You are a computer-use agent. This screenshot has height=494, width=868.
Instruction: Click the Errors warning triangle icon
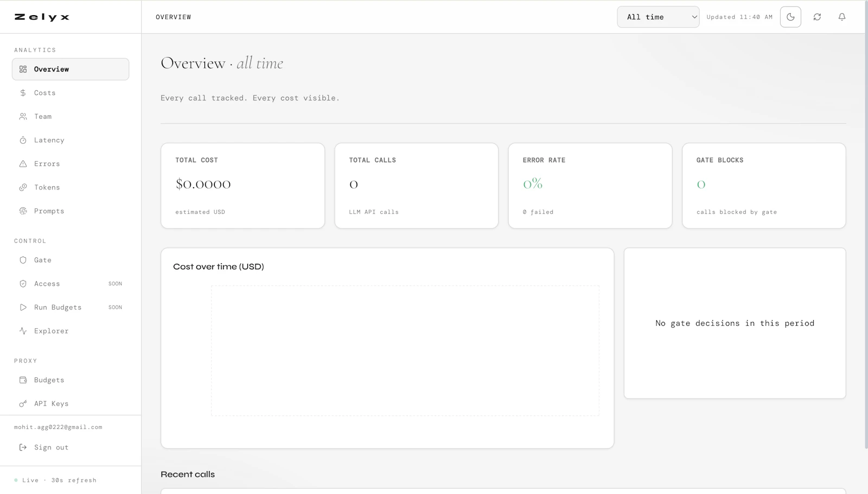[23, 164]
